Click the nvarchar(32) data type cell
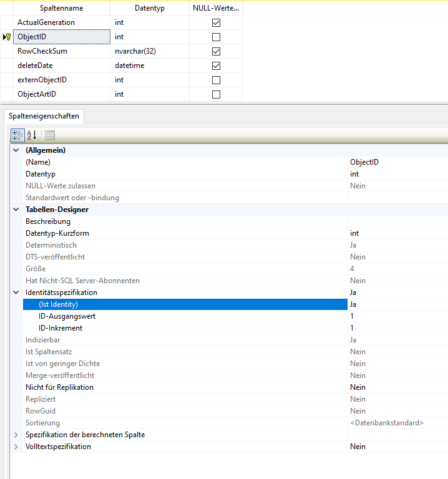 [x=150, y=51]
